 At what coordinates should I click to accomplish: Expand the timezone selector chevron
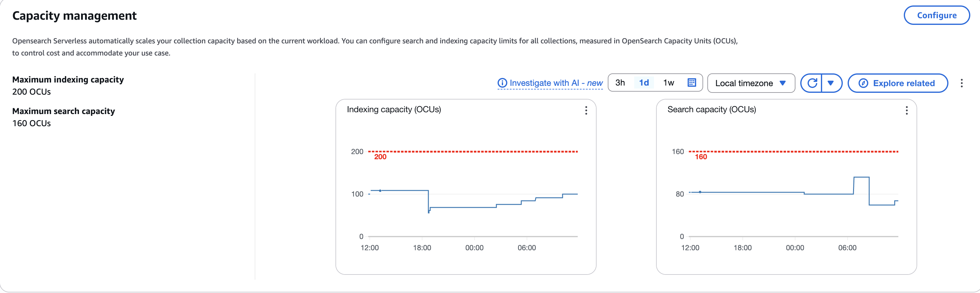coord(783,83)
